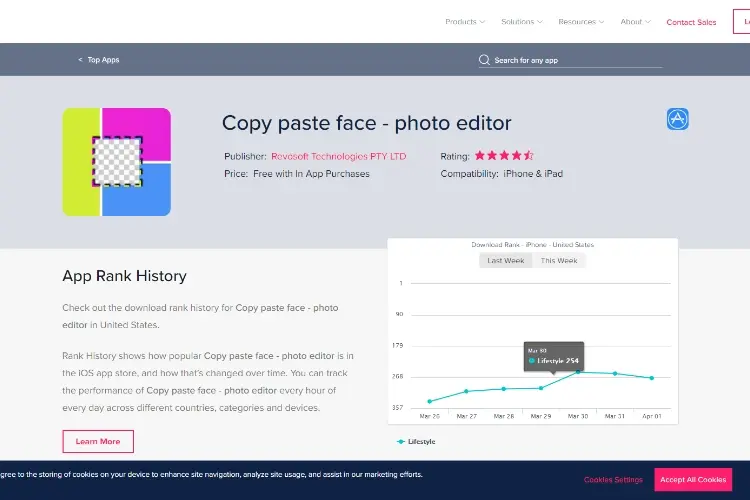This screenshot has height=500, width=750.
Task: Click the App Store badge icon
Action: pos(678,119)
